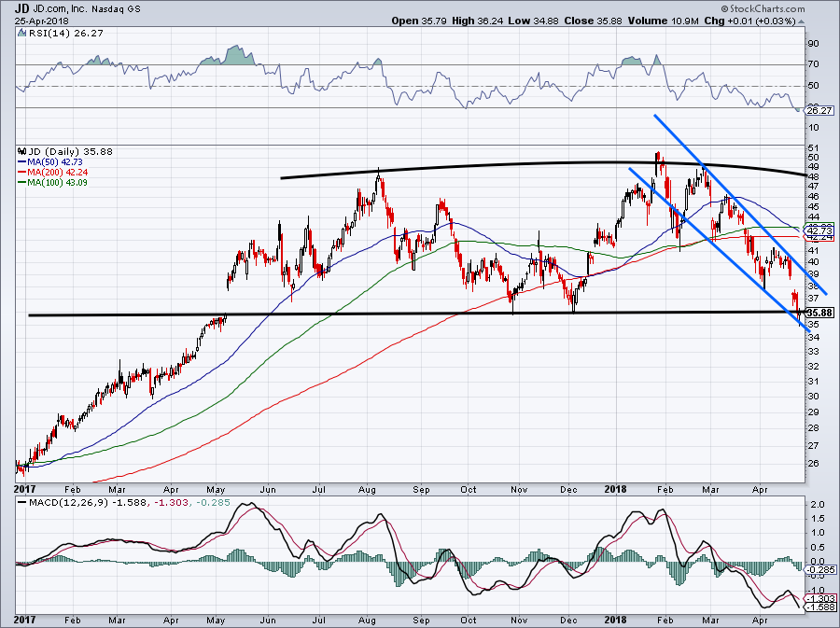Click the Aug label below the MACD panel
The height and width of the screenshot is (628, 840).
click(367, 620)
